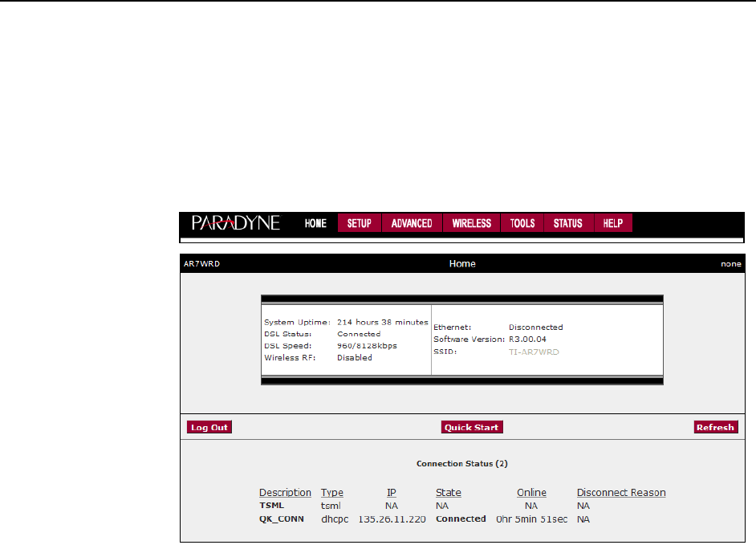
Task: Select the QK_CONN connection name
Action: [x=282, y=519]
